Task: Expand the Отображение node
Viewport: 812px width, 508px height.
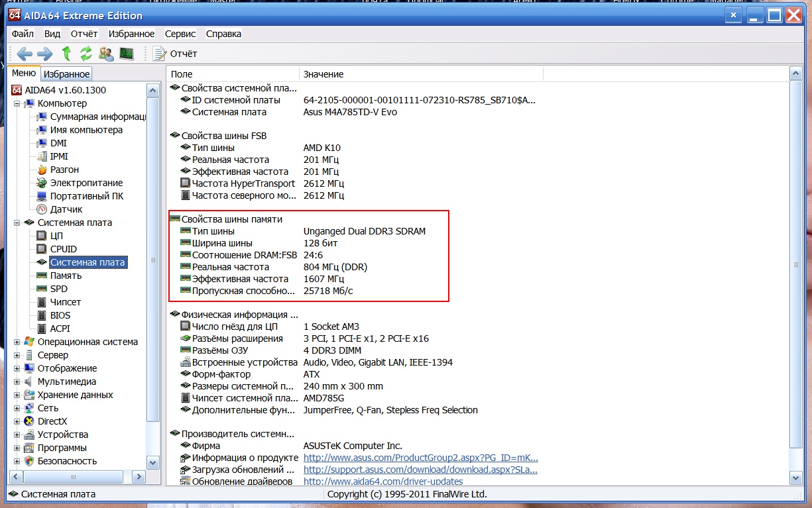Action: click(x=17, y=369)
